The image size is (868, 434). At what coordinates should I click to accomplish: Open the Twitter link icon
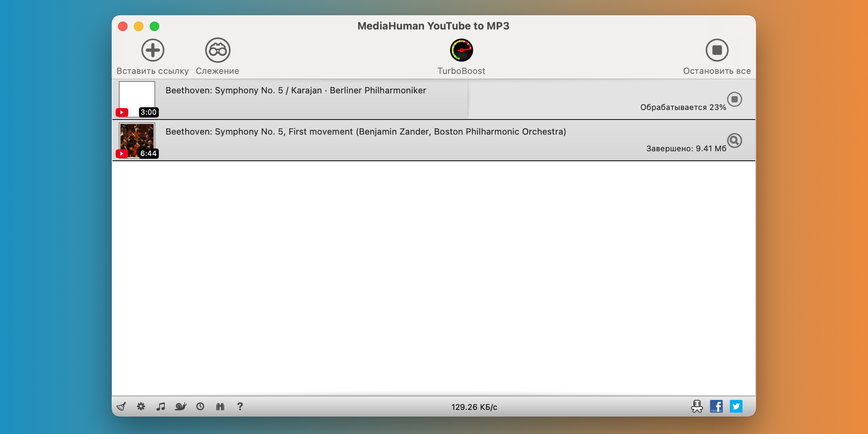(x=736, y=406)
